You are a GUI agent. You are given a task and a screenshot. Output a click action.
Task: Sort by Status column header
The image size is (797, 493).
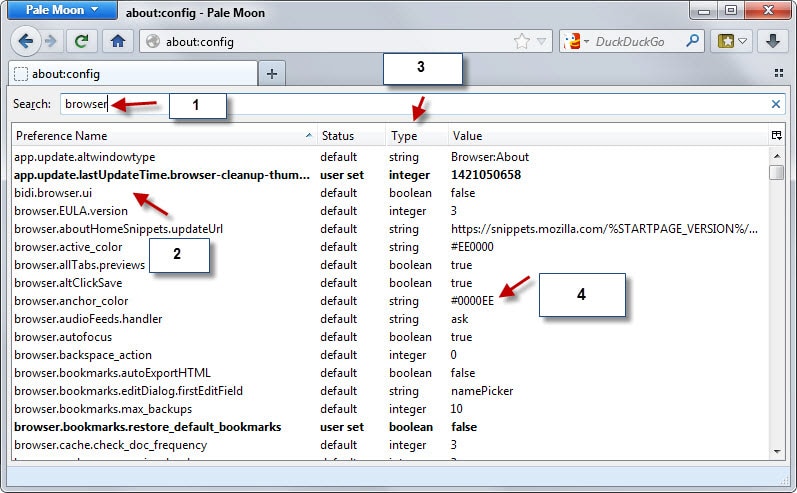click(351, 136)
